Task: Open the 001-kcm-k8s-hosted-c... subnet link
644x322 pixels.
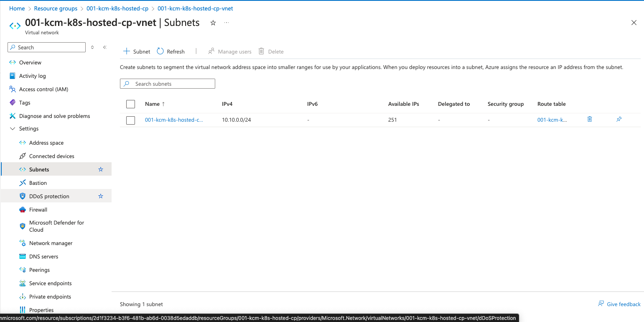Action: click(x=174, y=120)
